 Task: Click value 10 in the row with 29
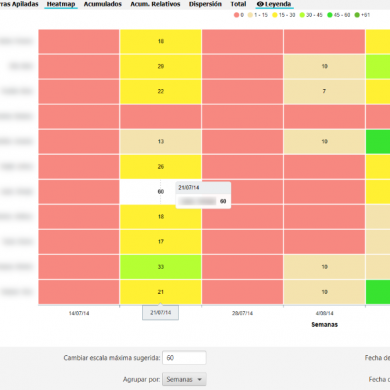[324, 66]
